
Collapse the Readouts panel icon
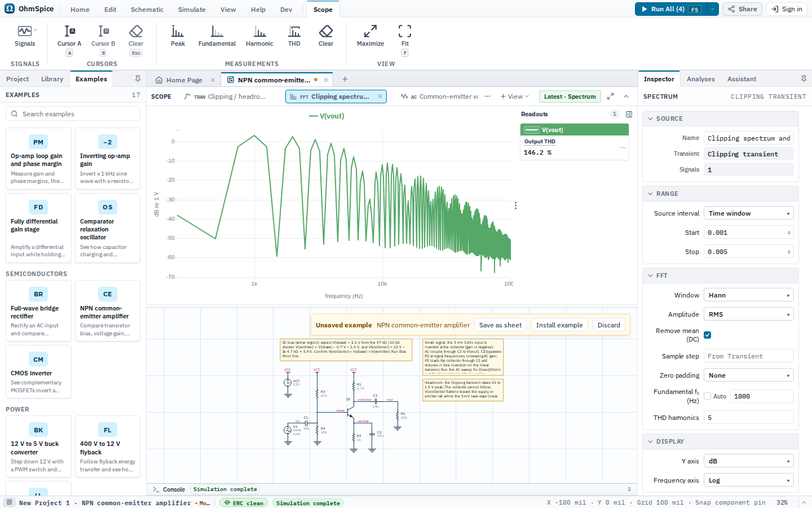point(629,114)
